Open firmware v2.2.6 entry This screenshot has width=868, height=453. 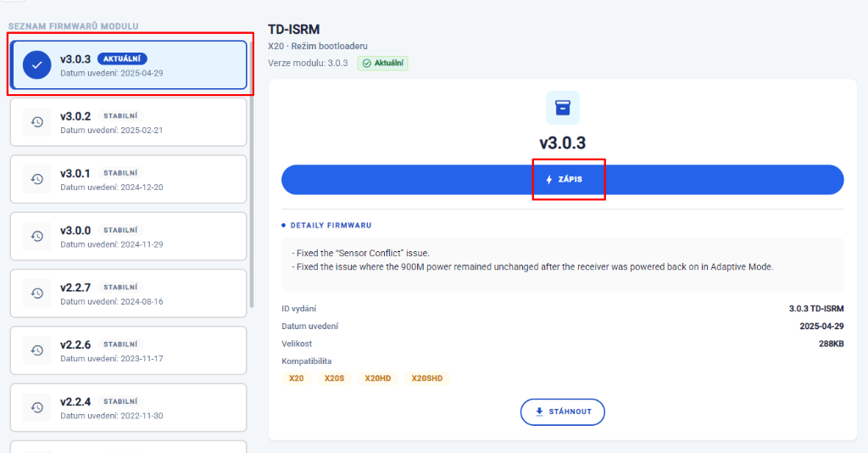pyautogui.click(x=129, y=350)
